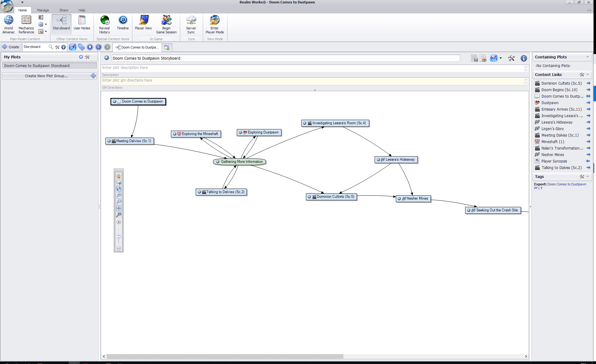Click the blue info icon at plot header right

point(524,58)
